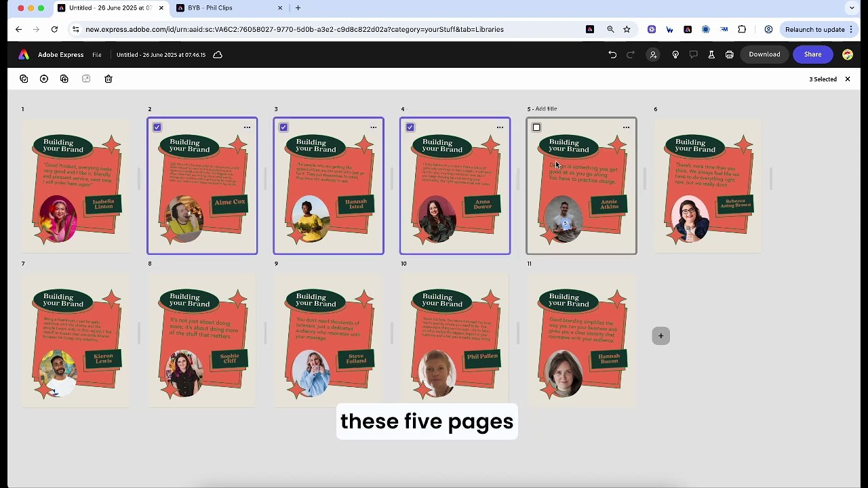Close the BYB - Phil Clips tab

point(280,8)
